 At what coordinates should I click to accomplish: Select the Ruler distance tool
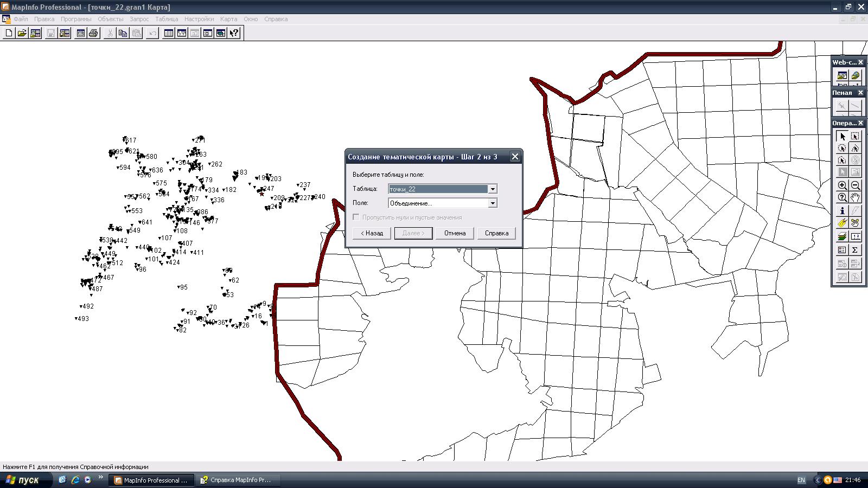coord(855,236)
